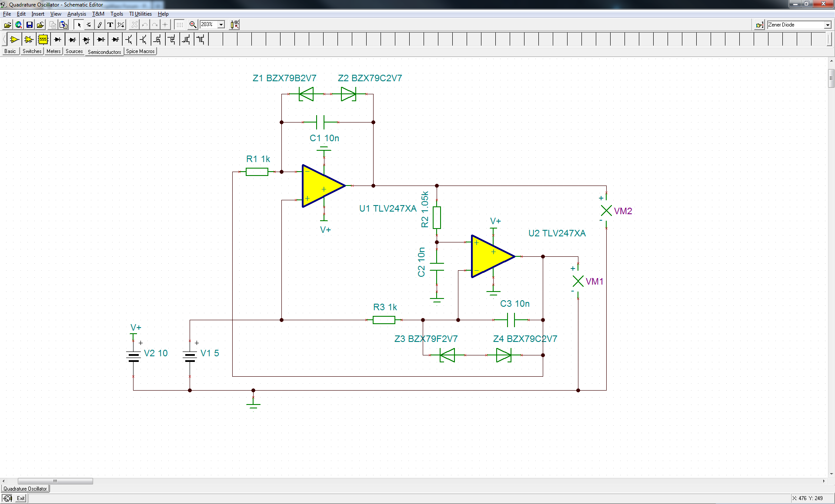
Task: Click the Exit button
Action: 20,498
